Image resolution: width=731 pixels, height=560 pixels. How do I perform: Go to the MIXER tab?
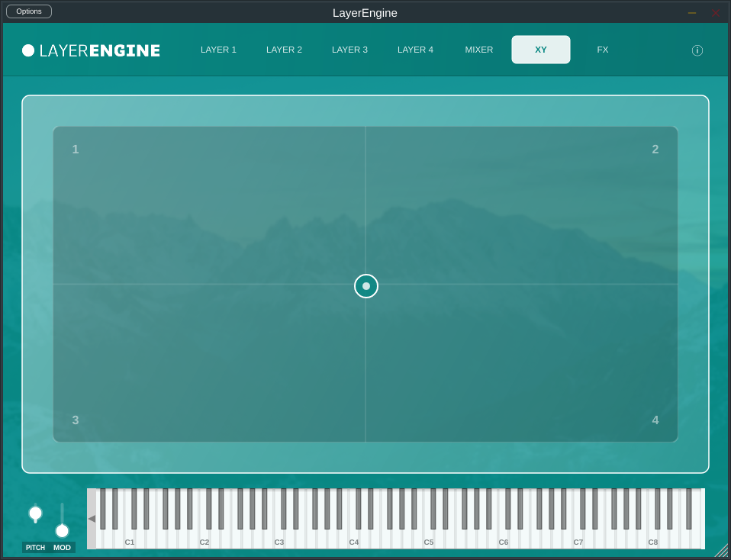478,50
